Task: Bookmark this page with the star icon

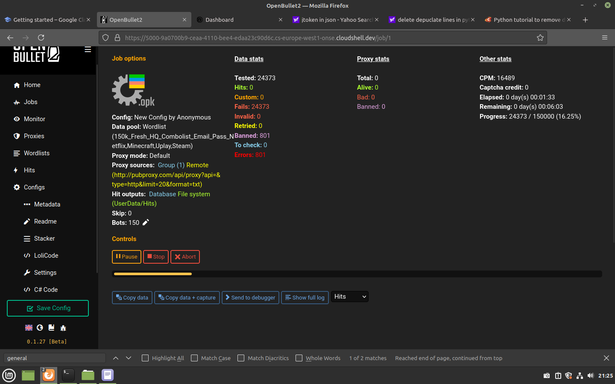Action: [x=540, y=38]
